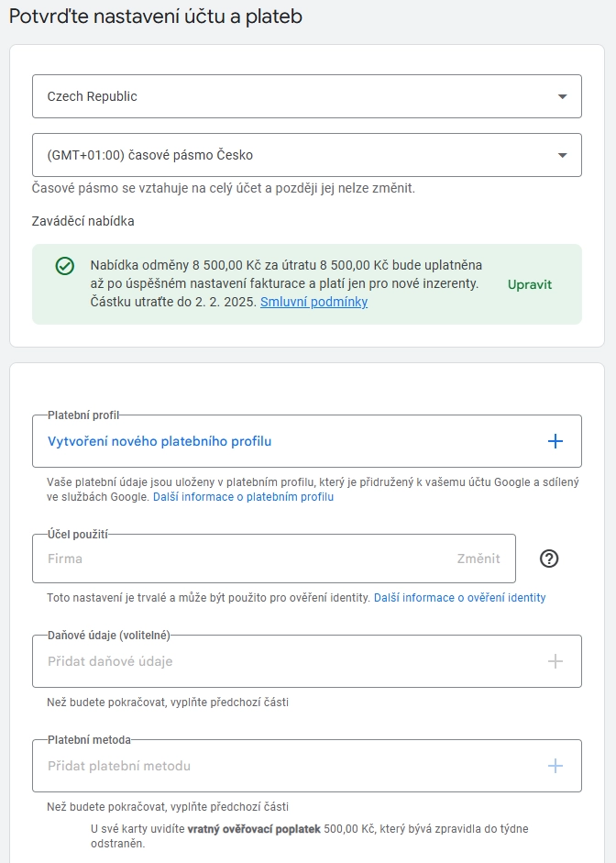616x863 pixels.
Task: Open help question mark next to Účel použití
Action: coord(549,559)
